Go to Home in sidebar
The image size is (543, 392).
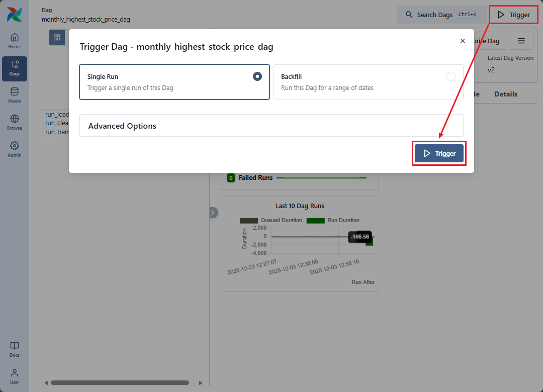[14, 41]
